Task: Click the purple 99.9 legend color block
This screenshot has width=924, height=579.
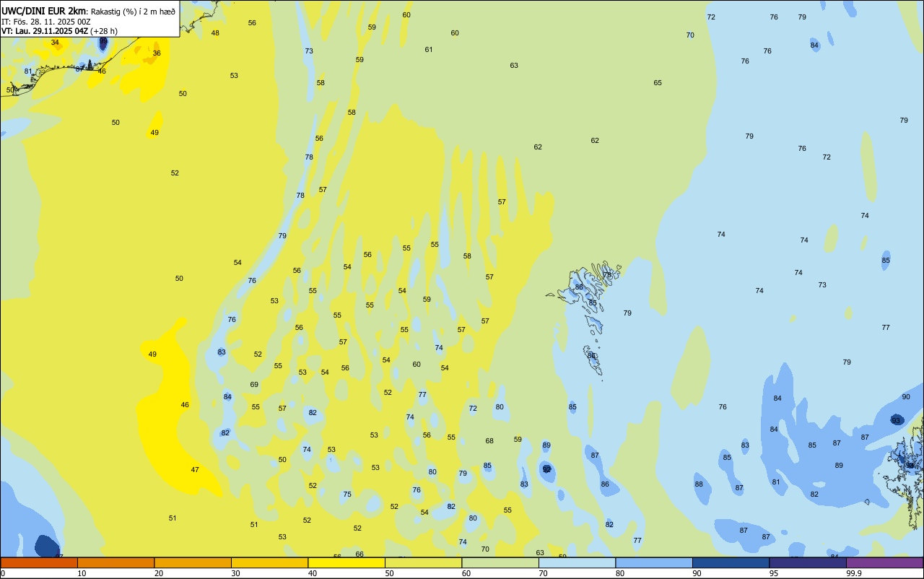Action: (884, 562)
